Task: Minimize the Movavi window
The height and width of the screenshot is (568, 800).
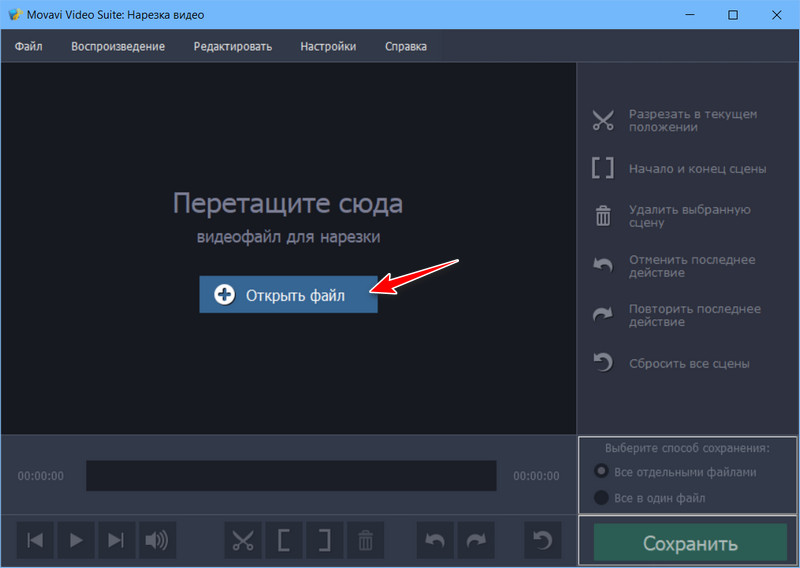Action: coord(690,15)
